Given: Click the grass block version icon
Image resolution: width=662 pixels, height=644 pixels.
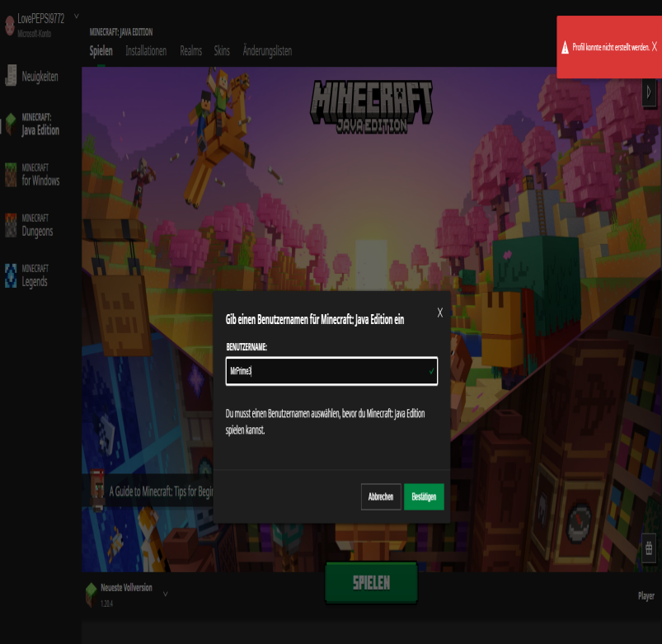Looking at the screenshot, I should 91,594.
